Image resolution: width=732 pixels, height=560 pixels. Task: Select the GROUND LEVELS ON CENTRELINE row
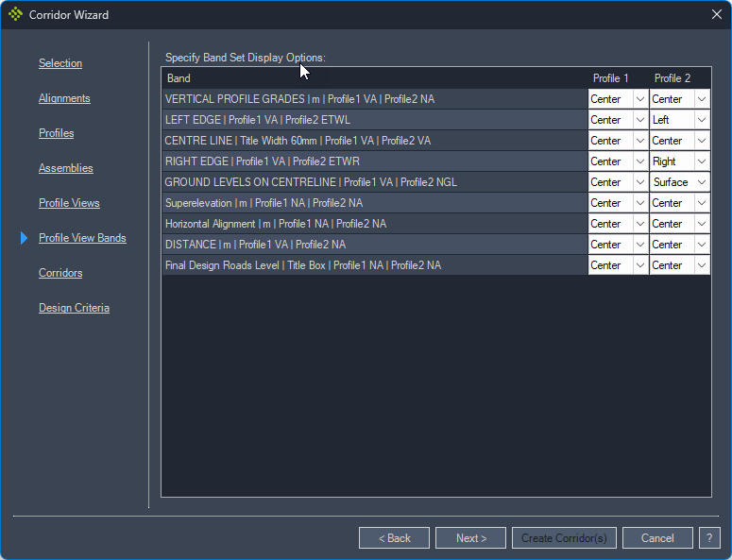coord(374,182)
